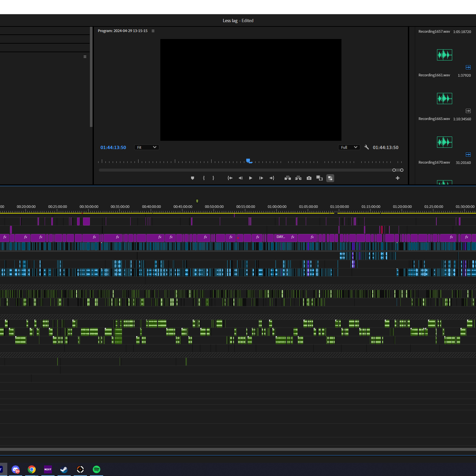Open the Program panel hamburger menu
This screenshot has width=476, height=476.
(x=153, y=31)
